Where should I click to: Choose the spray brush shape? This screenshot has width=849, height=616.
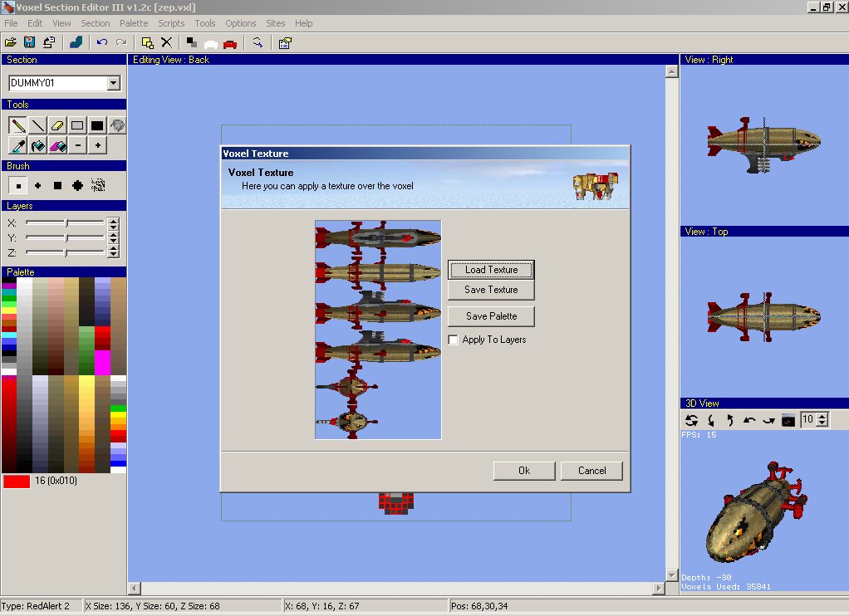97,186
